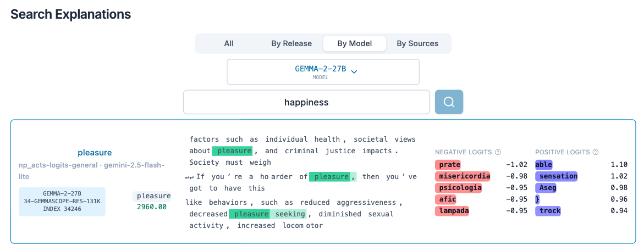
Task: Click the negative logit token prate
Action: (x=449, y=165)
